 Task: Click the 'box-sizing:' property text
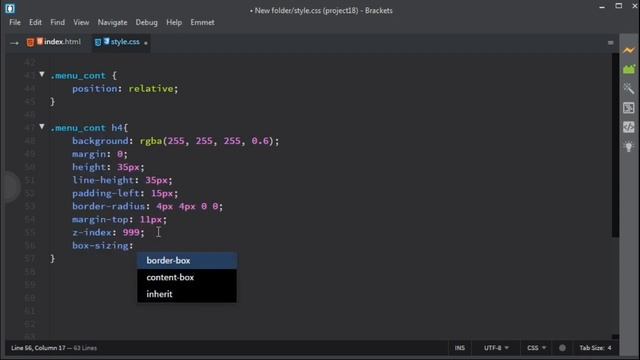point(102,245)
